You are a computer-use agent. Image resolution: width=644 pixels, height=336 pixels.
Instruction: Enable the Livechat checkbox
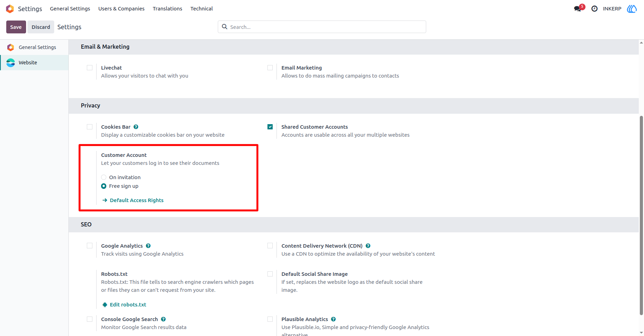90,68
